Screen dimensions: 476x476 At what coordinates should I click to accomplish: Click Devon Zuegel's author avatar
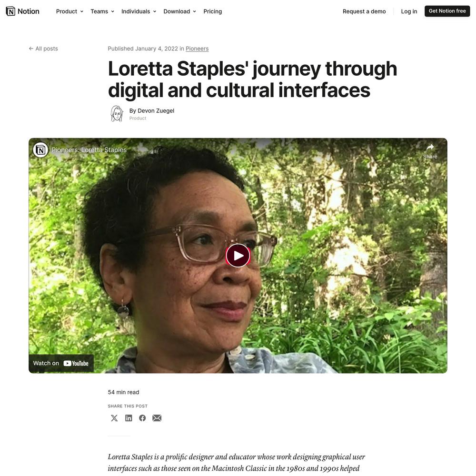[117, 114]
